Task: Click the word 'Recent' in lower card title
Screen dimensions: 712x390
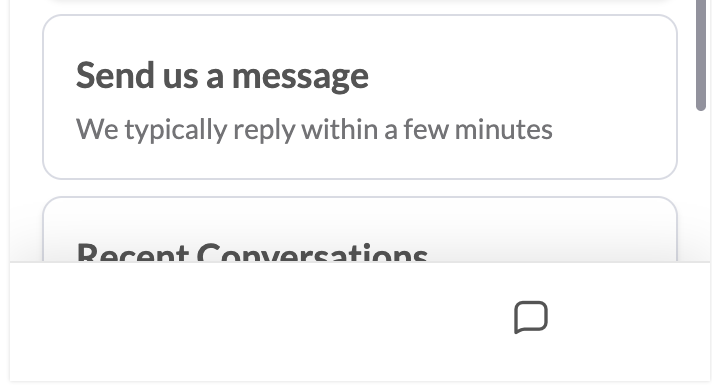Action: (133, 252)
